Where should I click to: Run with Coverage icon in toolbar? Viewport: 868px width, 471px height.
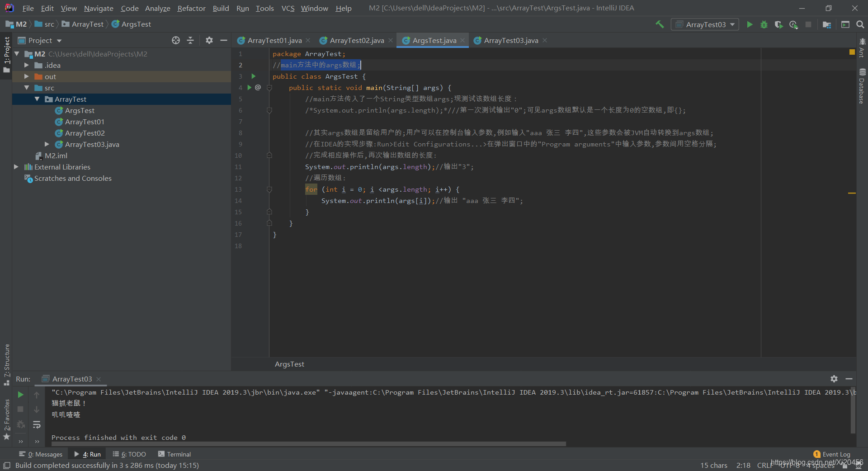(x=778, y=24)
